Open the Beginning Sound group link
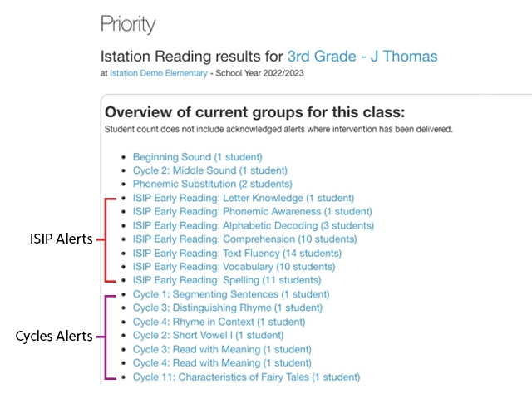 tap(198, 157)
